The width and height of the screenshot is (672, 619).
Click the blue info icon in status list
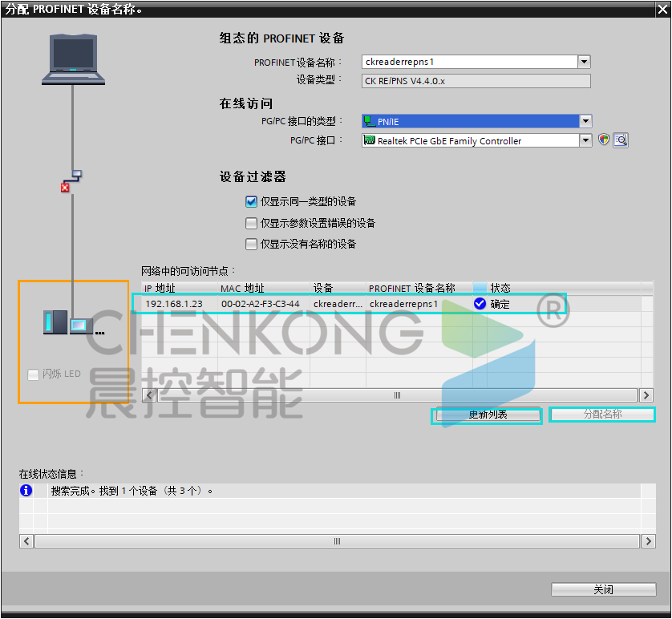pyautogui.click(x=26, y=490)
